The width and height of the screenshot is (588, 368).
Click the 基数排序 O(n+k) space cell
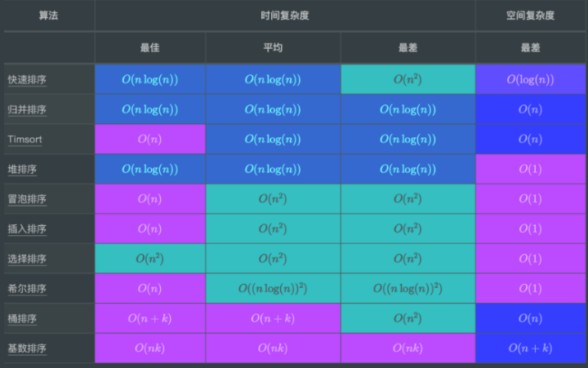(530, 348)
